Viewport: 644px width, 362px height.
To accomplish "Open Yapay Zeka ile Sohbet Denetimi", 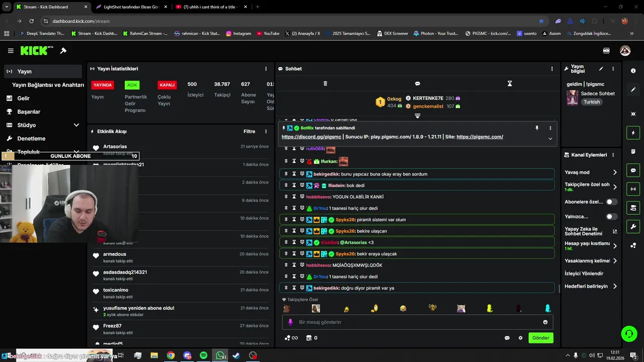I will click(x=591, y=231).
